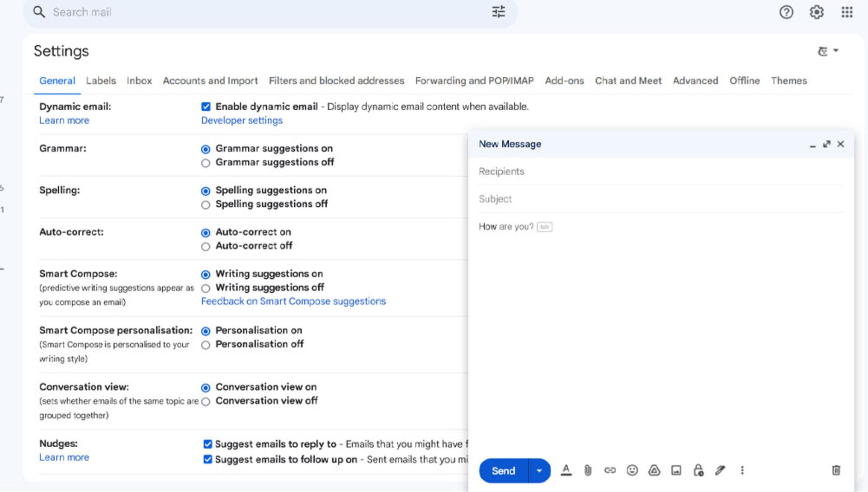
Task: Toggle Suggest emails to reply to
Action: pos(208,444)
